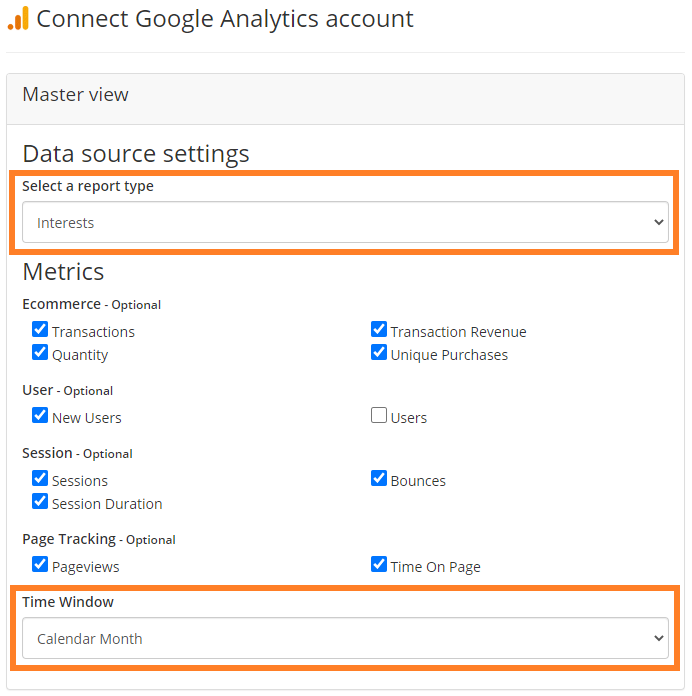Click the 'User - Optional' section label
692x696 pixels.
coord(67,391)
